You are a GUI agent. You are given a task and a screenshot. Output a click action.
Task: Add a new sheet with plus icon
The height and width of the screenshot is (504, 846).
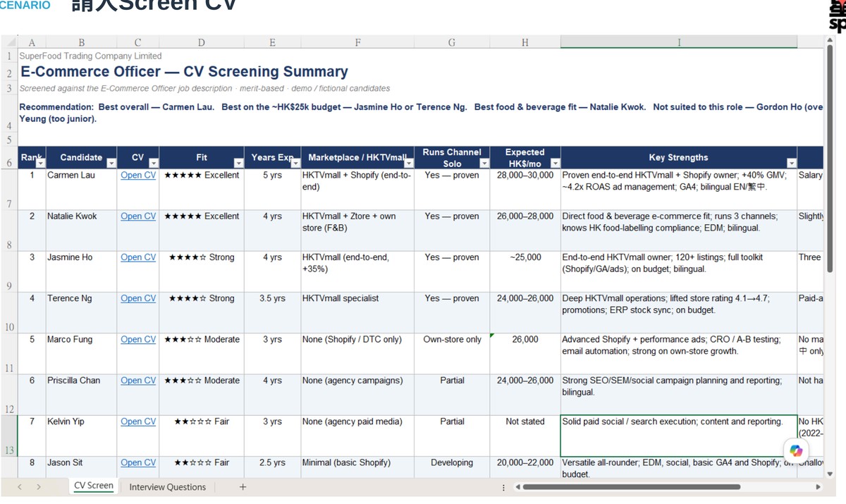[243, 487]
